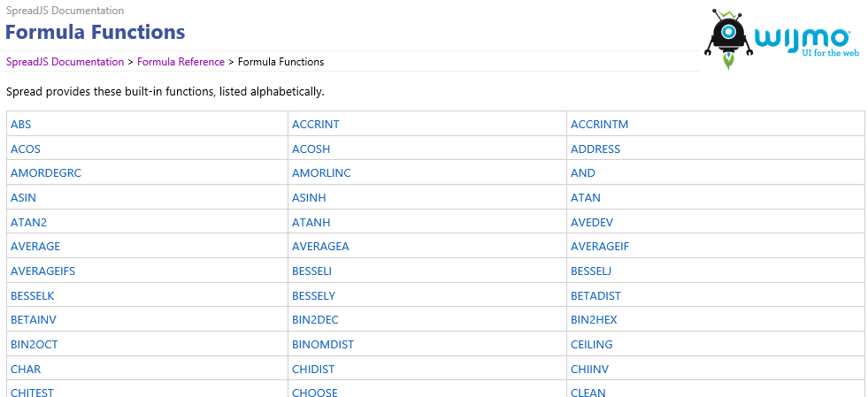Open the BETADIST function page
The height and width of the screenshot is (397, 868).
(595, 296)
